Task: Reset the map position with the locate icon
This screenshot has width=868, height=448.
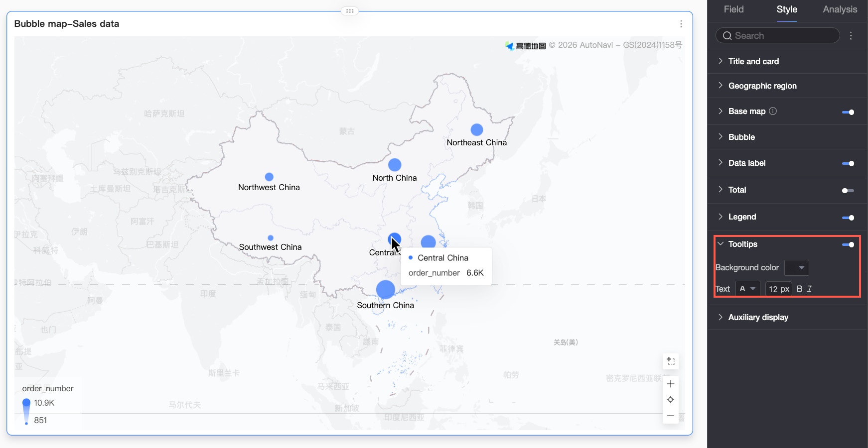Action: (x=671, y=400)
